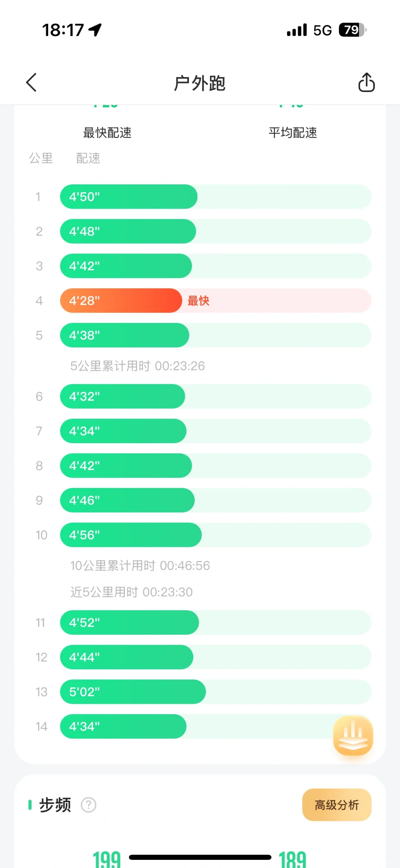Tap the 10公里累计用时 00:46:56 summary
The image size is (400, 868).
pos(140,565)
